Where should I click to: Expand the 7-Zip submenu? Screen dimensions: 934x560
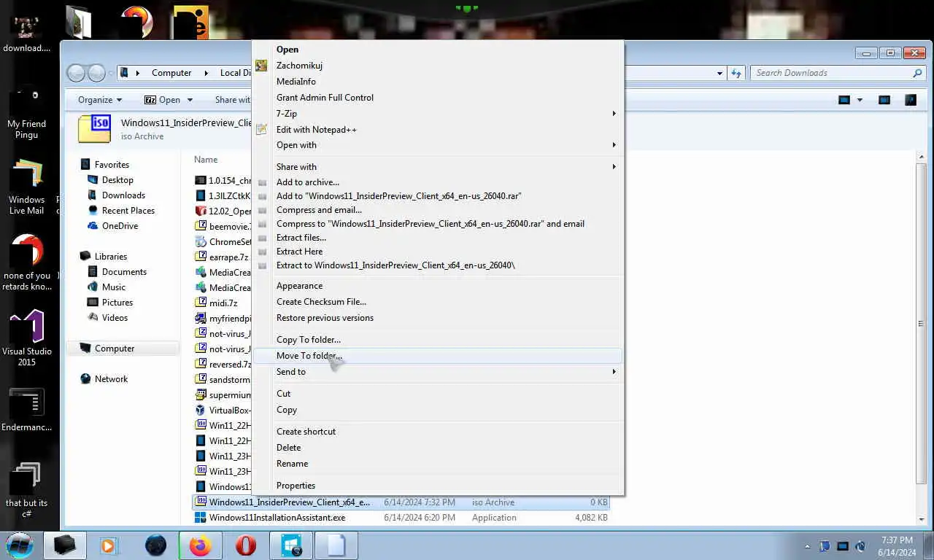click(x=437, y=114)
